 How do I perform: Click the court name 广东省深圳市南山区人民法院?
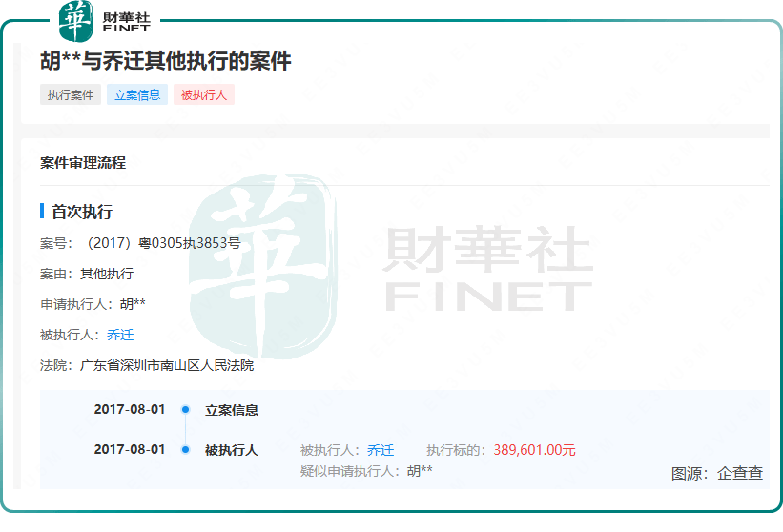click(166, 365)
